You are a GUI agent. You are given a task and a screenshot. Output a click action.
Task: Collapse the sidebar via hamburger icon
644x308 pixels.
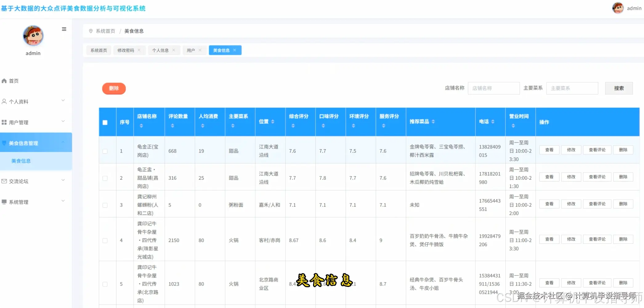pyautogui.click(x=64, y=29)
